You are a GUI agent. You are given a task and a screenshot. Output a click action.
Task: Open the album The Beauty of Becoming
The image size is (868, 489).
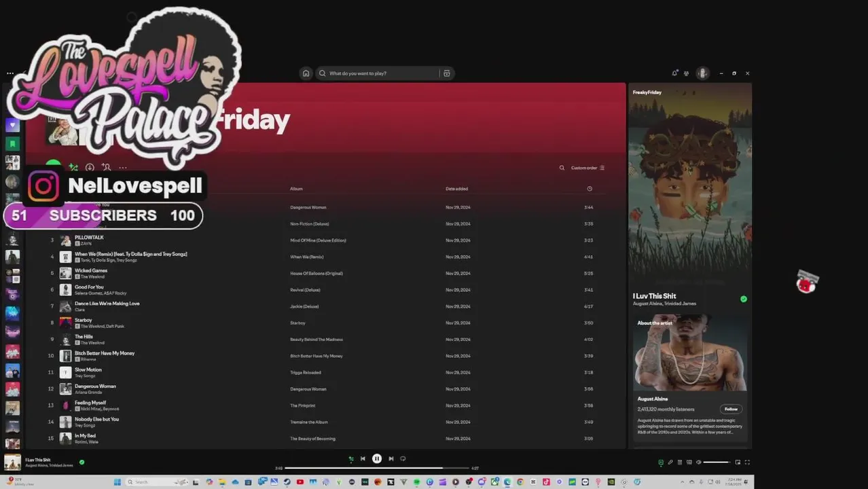point(312,439)
